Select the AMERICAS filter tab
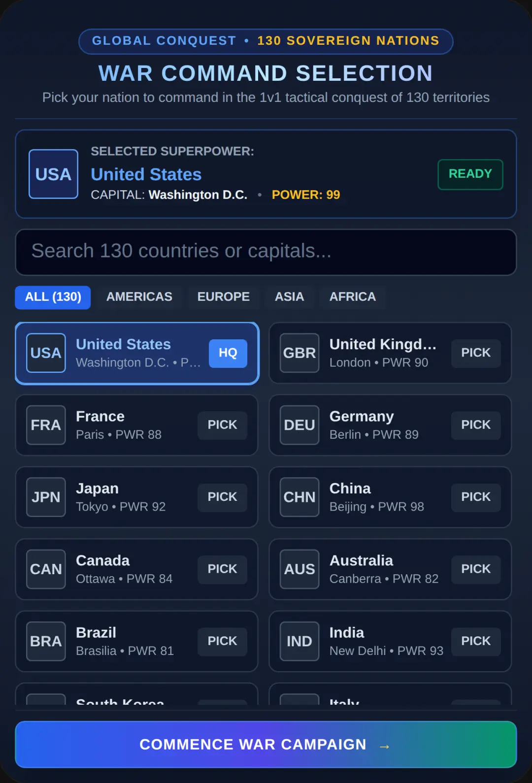This screenshot has width=532, height=783. coord(139,297)
